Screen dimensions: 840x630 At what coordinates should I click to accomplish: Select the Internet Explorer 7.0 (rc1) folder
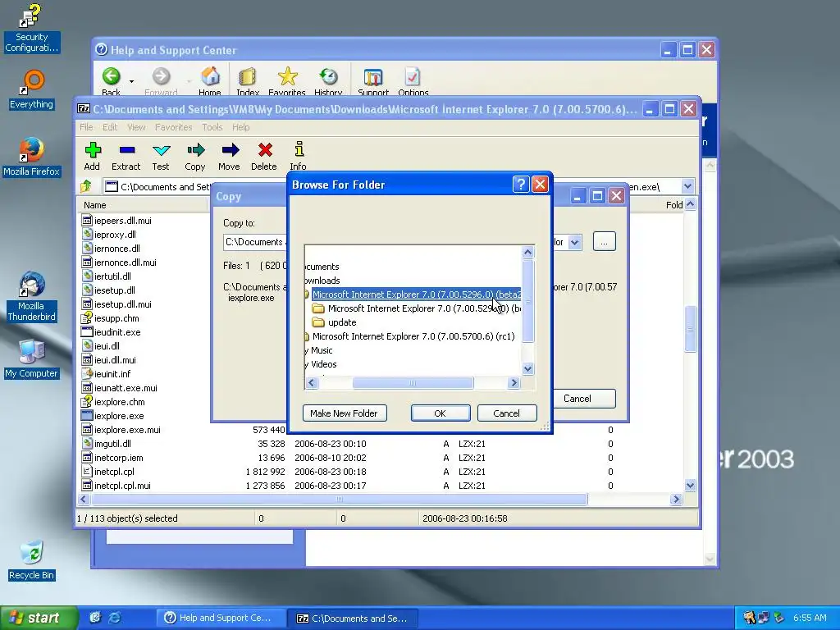click(x=413, y=336)
